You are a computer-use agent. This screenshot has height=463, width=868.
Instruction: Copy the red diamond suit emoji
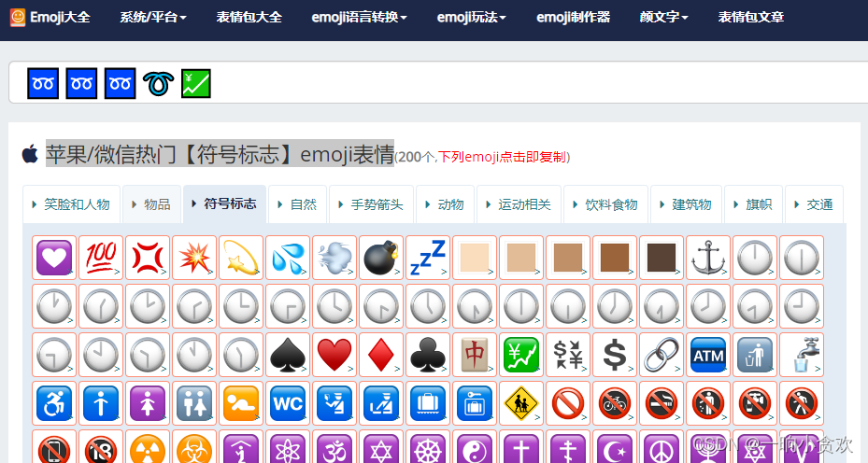[x=381, y=355]
